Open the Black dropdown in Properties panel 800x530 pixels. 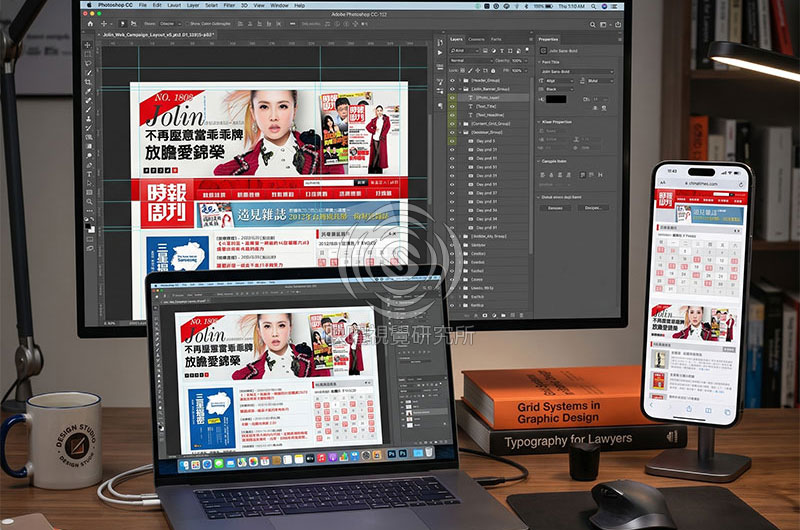click(560, 89)
